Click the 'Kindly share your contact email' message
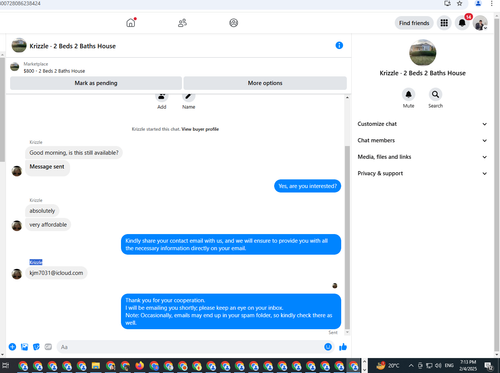Screen dimensions: 500x373 point(231,244)
